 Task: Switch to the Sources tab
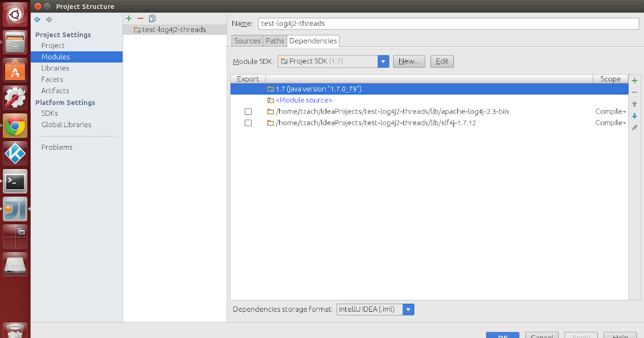[247, 41]
